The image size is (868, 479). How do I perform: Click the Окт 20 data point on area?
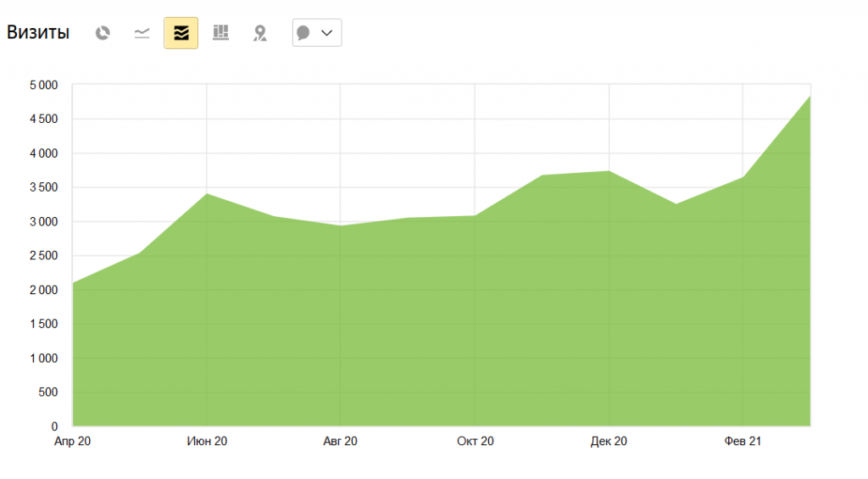(475, 216)
